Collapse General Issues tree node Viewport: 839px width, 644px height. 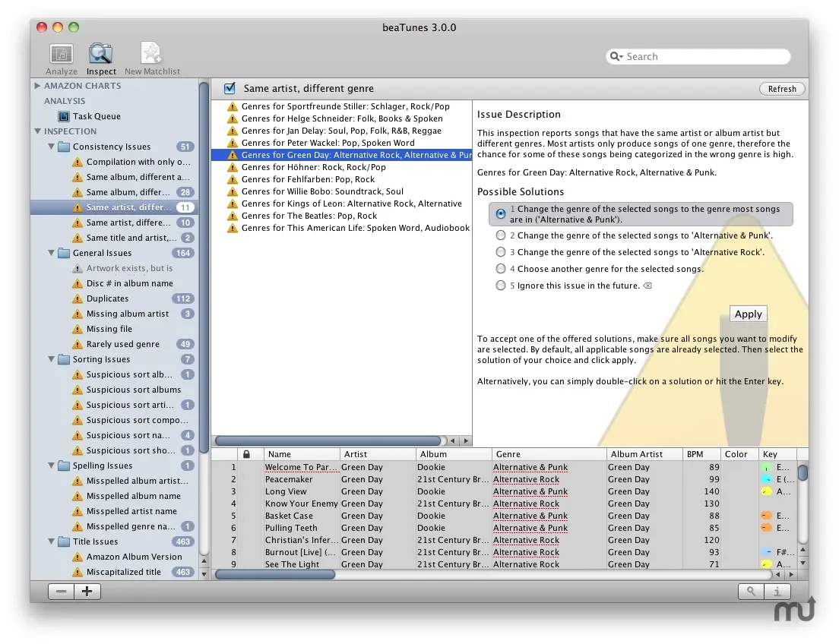tap(52, 253)
